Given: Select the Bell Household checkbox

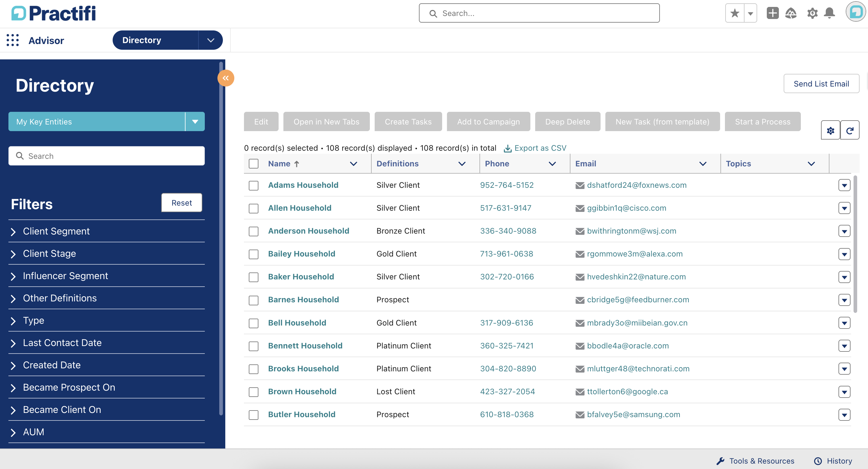Looking at the screenshot, I should 253,323.
